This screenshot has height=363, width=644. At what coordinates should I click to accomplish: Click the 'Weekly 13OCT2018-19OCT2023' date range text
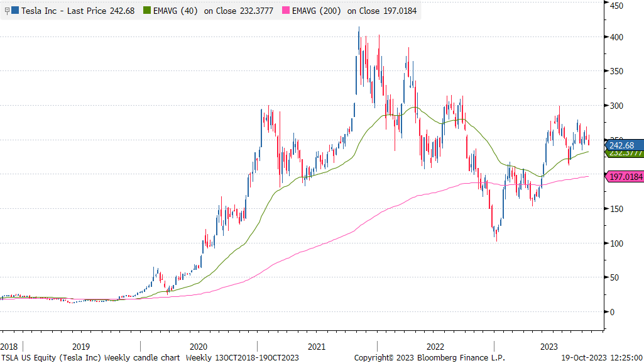(243, 358)
